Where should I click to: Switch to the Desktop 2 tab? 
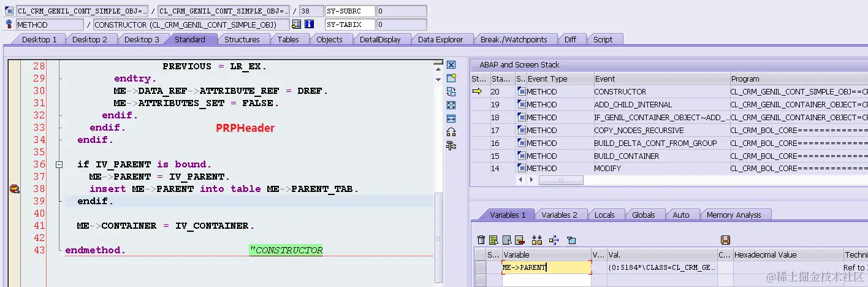tap(89, 39)
